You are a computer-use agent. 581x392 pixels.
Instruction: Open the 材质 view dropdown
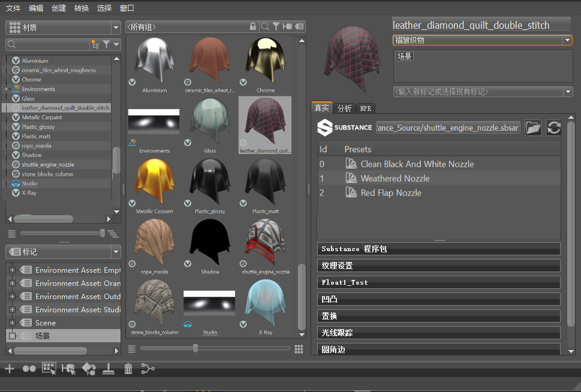point(116,28)
